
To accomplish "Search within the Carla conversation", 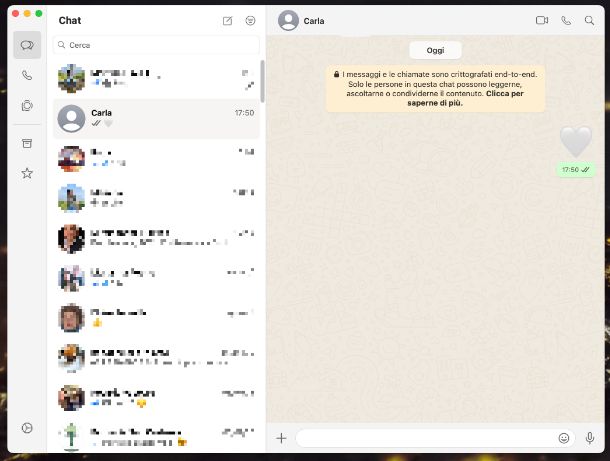I will (589, 20).
